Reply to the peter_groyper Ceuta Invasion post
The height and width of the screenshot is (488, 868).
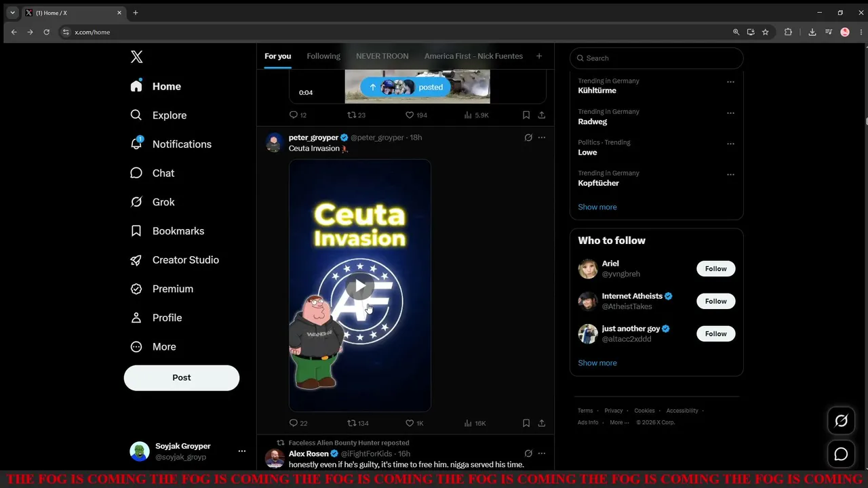click(298, 423)
